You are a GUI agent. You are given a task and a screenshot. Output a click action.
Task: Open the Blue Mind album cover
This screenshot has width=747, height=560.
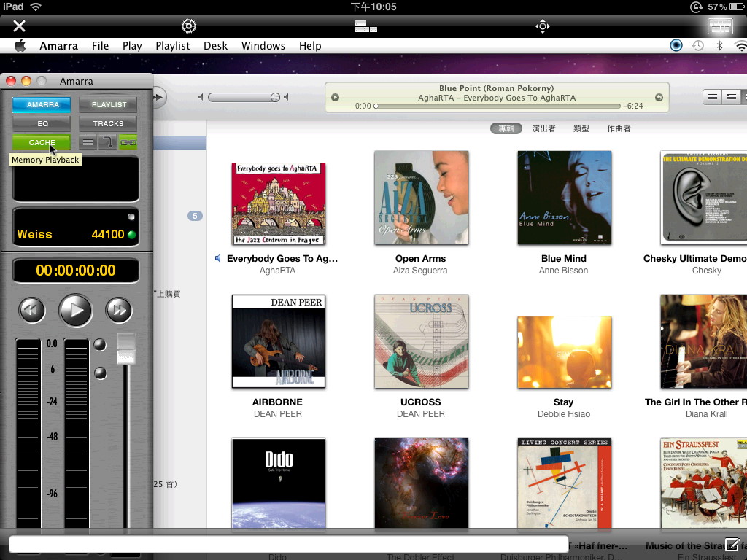tap(565, 198)
